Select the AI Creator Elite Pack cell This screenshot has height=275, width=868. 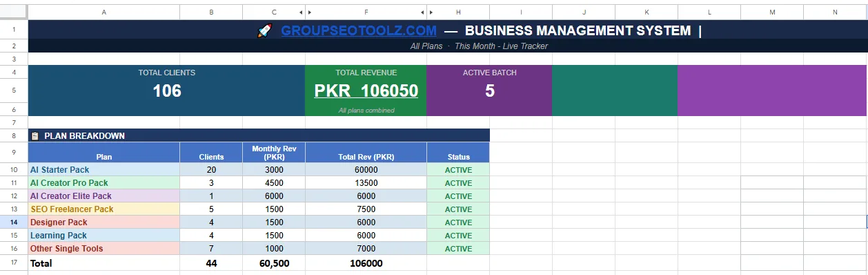tap(103, 196)
